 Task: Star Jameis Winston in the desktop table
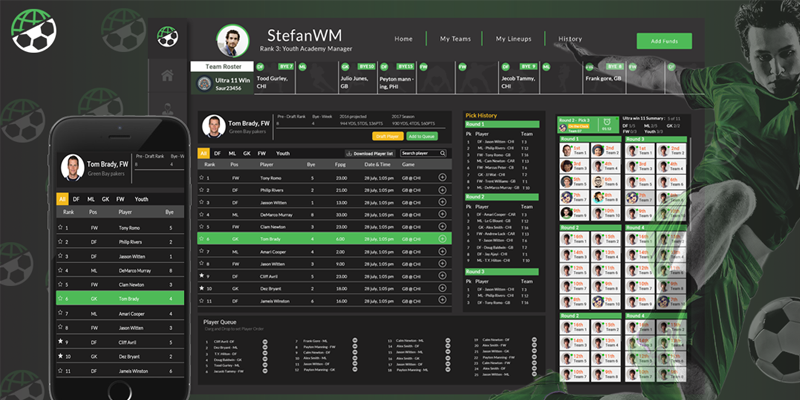(202, 301)
